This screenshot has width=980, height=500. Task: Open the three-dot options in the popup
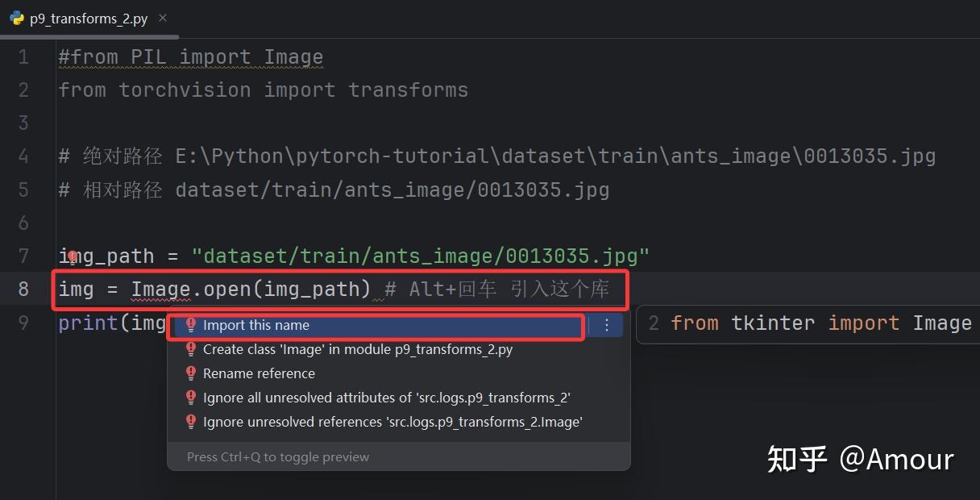[607, 325]
